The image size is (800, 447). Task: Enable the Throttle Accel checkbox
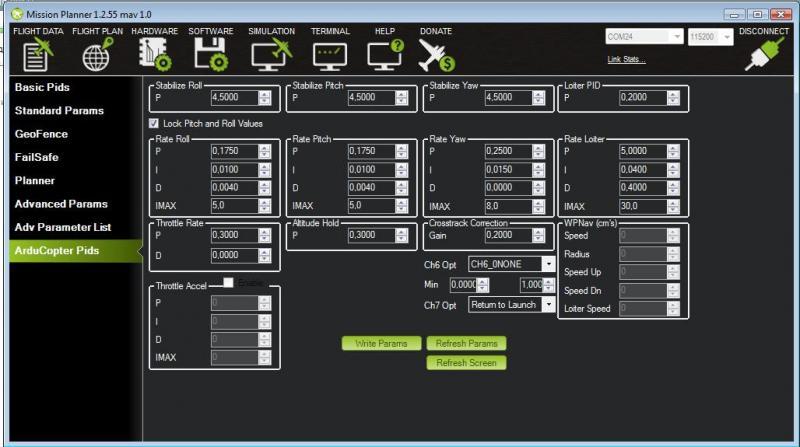(x=228, y=283)
